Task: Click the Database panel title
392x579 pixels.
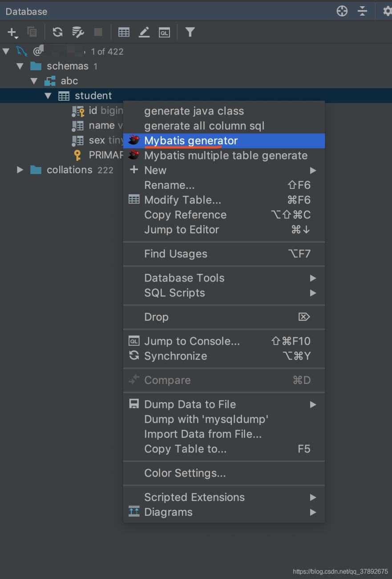Action: point(26,12)
